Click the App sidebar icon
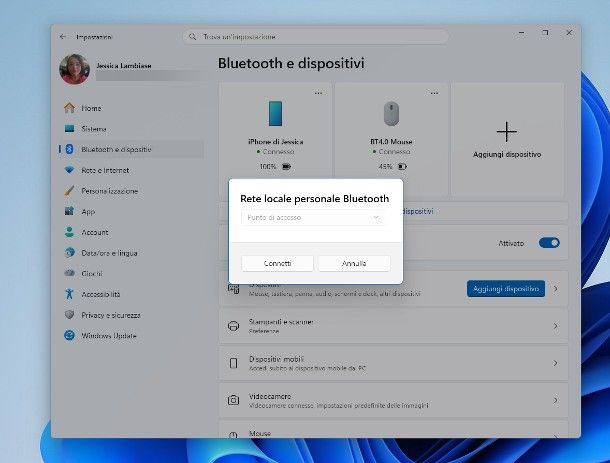The image size is (610, 463). (x=70, y=211)
